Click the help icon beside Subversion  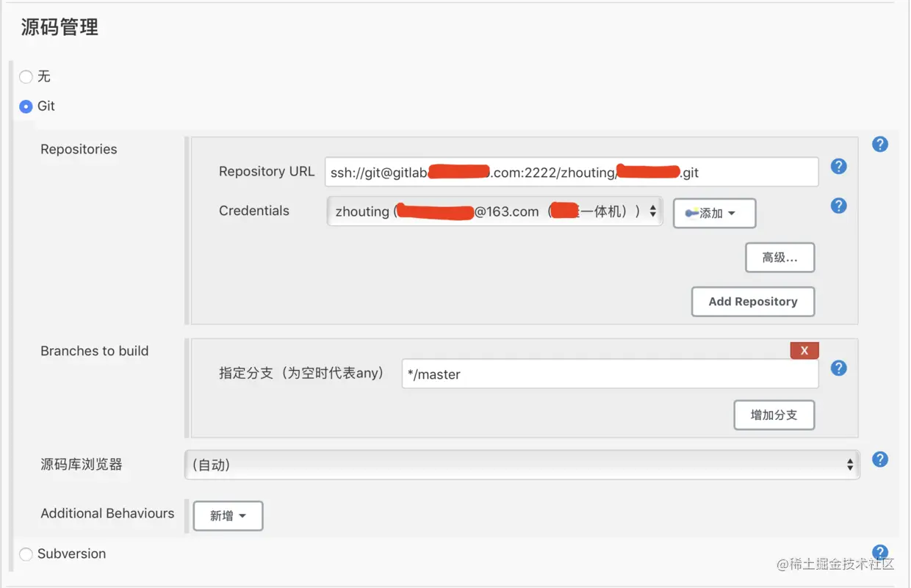point(879,551)
